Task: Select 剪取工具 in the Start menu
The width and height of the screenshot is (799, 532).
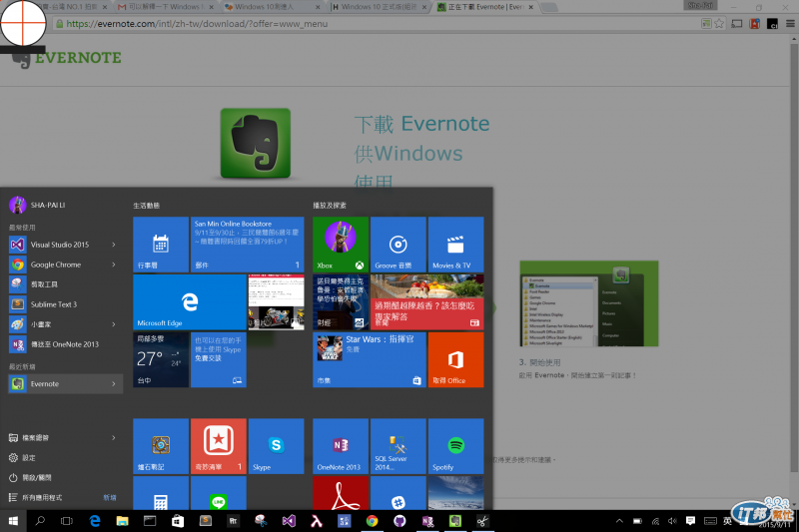Action: point(65,284)
